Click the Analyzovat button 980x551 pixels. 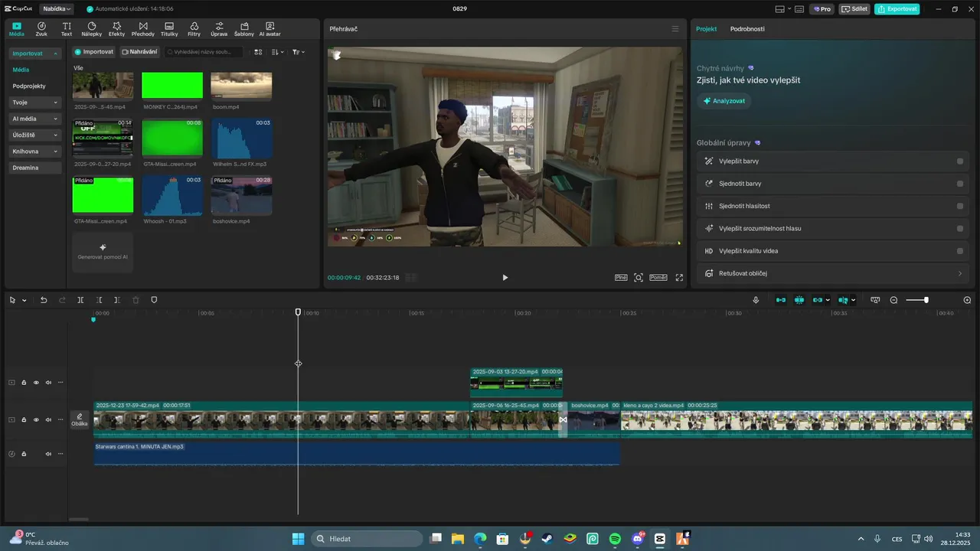tap(724, 101)
